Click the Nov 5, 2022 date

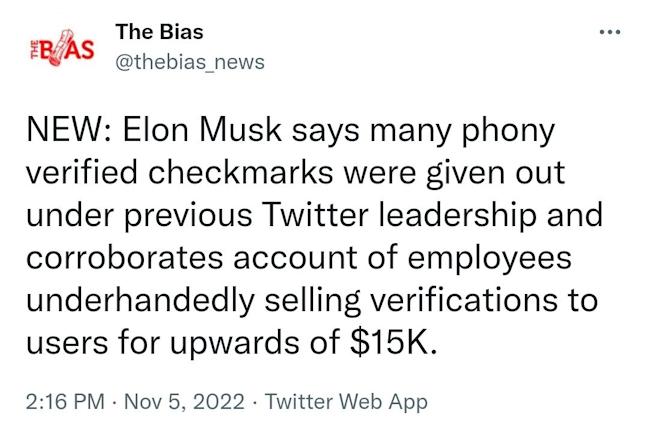point(184,402)
